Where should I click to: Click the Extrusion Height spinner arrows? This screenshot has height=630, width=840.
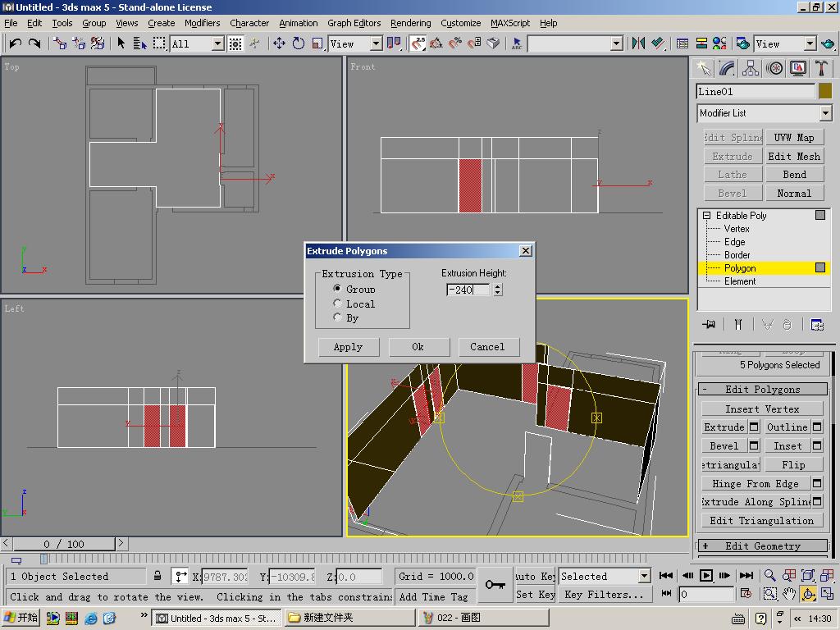coord(498,290)
